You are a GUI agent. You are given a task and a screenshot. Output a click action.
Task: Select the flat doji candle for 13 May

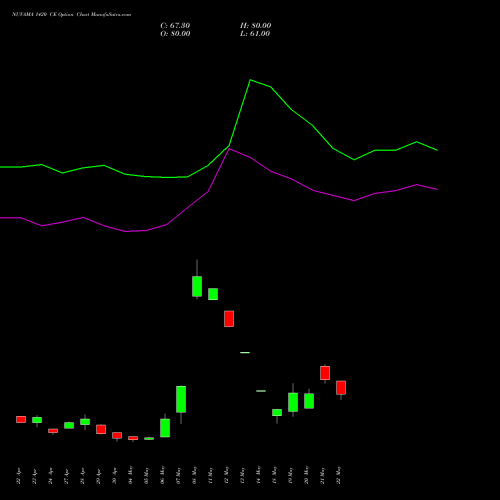(245, 352)
